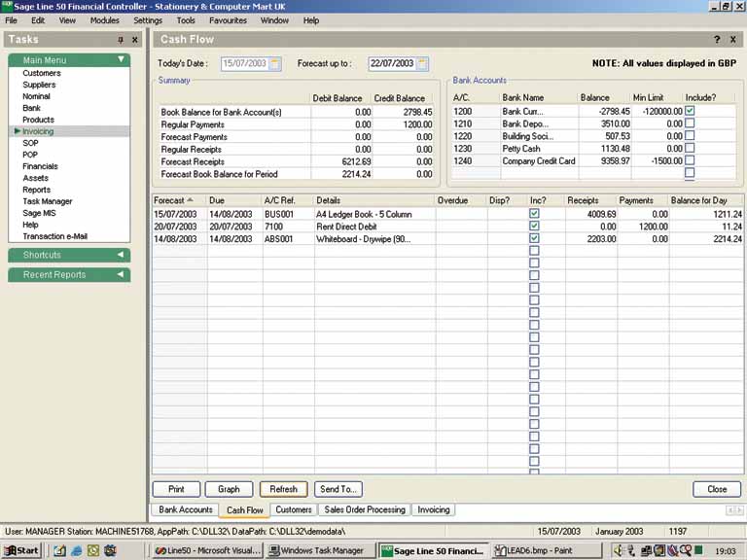
Task: Open calendar picker for Today's Date
Action: [x=275, y=64]
